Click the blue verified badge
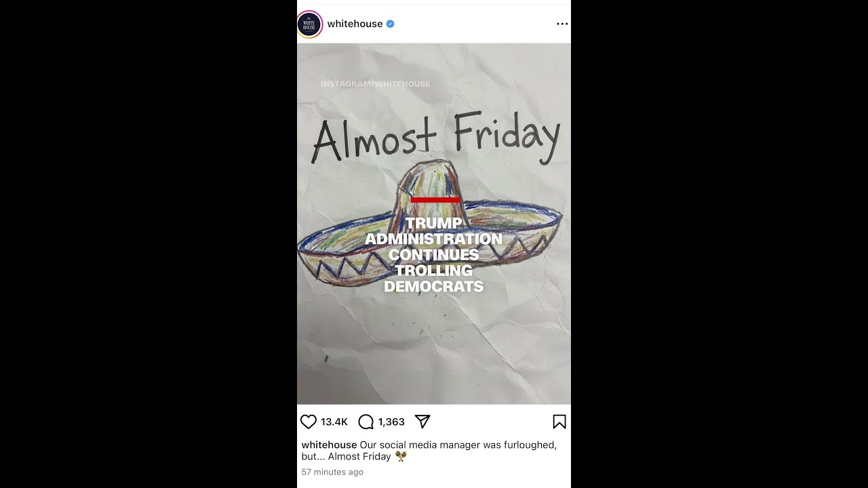 click(391, 24)
